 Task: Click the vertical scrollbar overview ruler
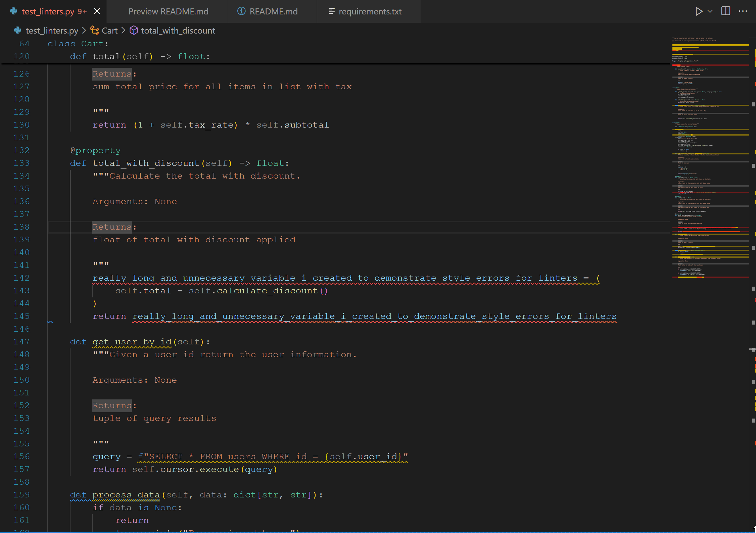click(753, 235)
